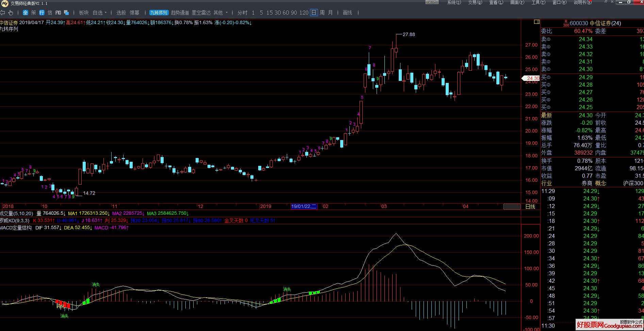Click the R300 margin badge

point(566,23)
